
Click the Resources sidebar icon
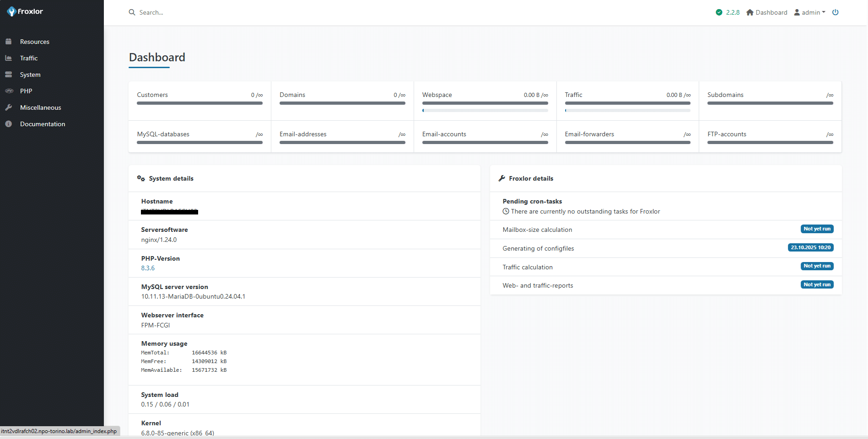(x=8, y=42)
